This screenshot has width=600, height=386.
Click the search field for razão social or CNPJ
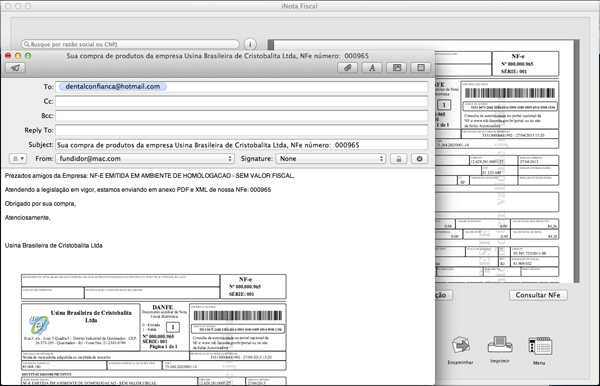[x=130, y=44]
